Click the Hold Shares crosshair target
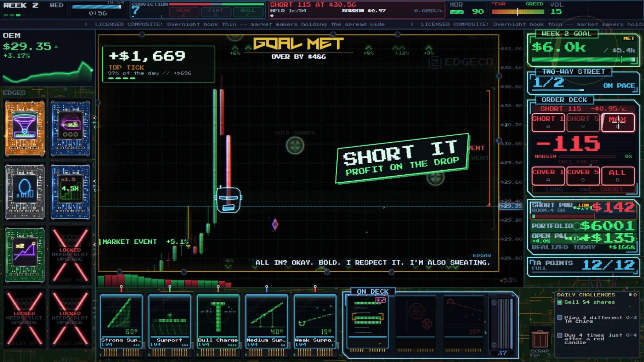The image size is (644, 362). [x=295, y=145]
